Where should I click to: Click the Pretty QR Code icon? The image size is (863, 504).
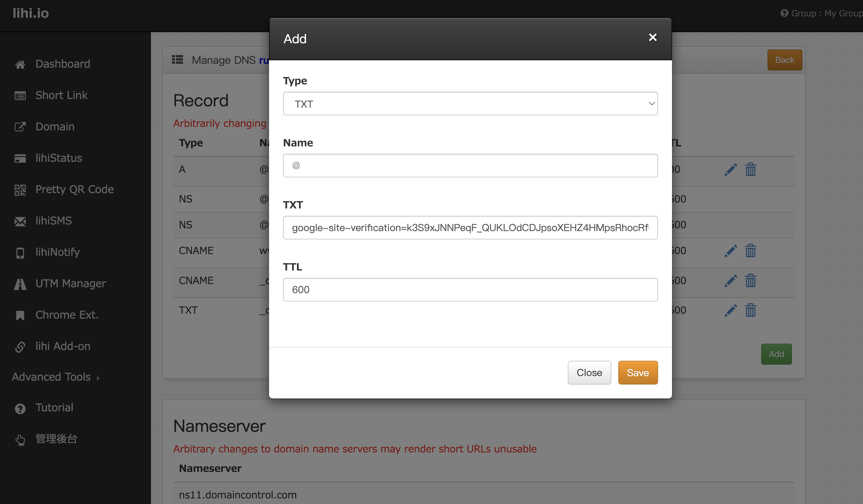point(20,190)
